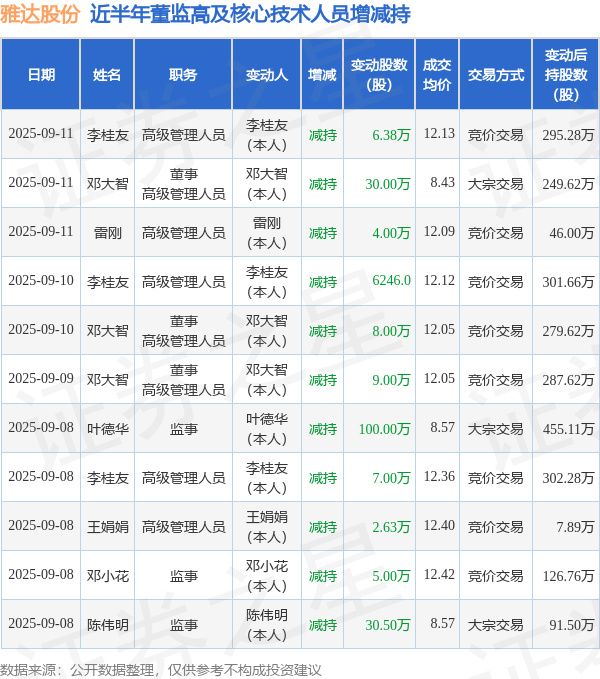The width and height of the screenshot is (600, 679).
Task: Select the 7.89万 holdings cell
Action: 575,526
